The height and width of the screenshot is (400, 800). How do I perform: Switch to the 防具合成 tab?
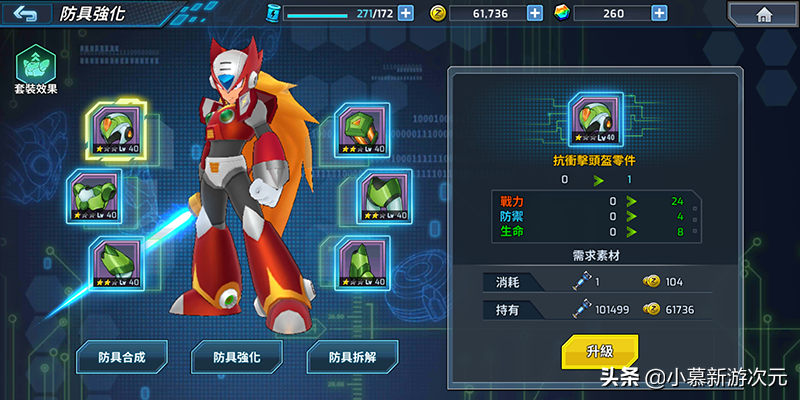point(122,357)
